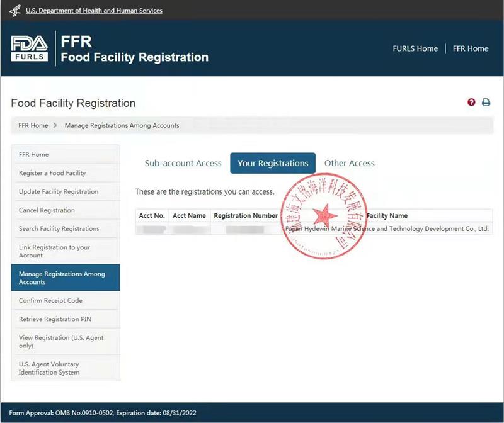Go to FFR Home in top header
The width and height of the screenshot is (504, 423).
tap(470, 48)
